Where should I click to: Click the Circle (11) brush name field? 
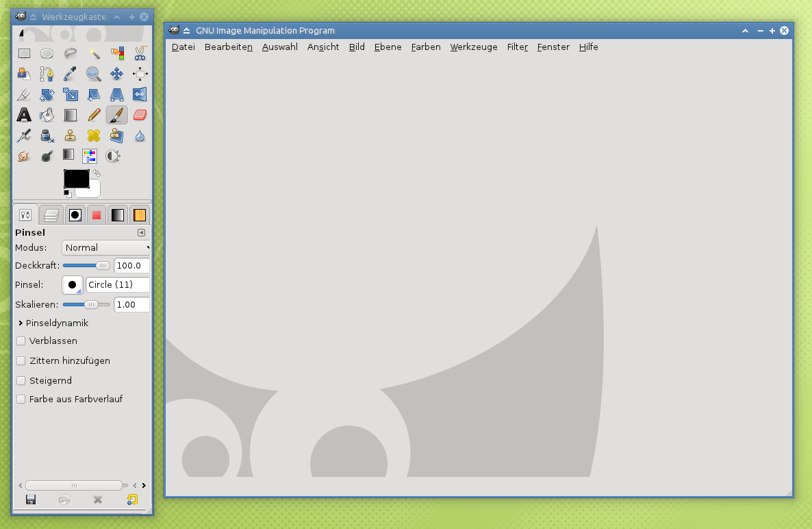pos(118,284)
